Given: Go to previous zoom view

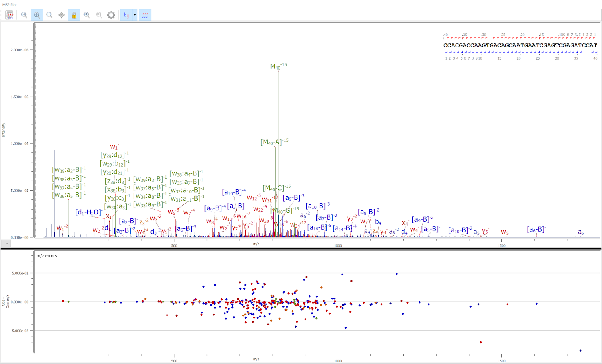Looking at the screenshot, I should tap(87, 15).
